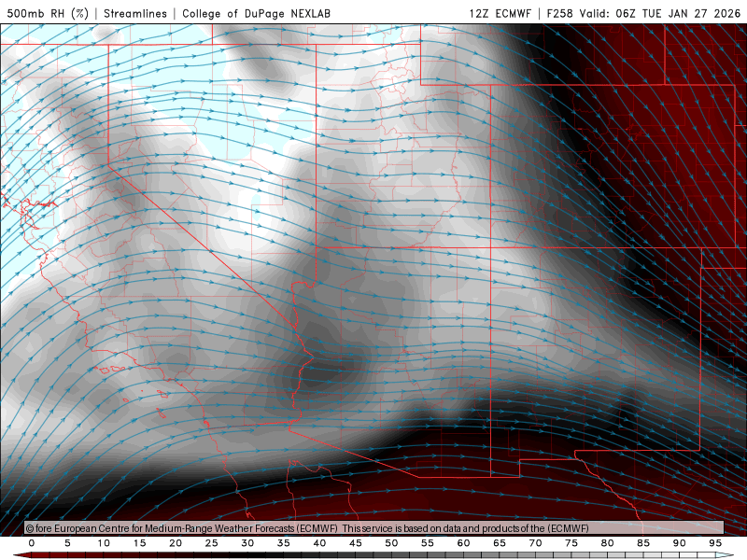Image resolution: width=747 pixels, height=560 pixels.
Task: Click the "0" label on color scale
Action: tap(32, 543)
